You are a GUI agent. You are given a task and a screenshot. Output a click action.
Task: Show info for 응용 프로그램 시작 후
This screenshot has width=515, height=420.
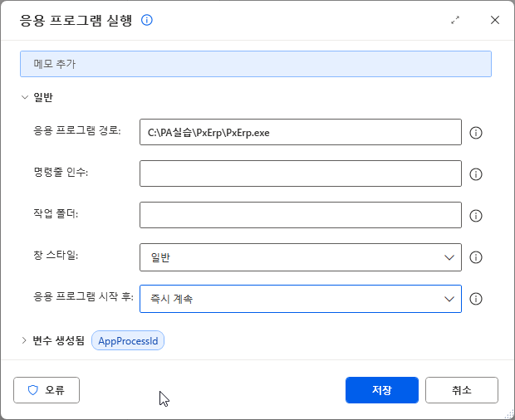pos(476,299)
